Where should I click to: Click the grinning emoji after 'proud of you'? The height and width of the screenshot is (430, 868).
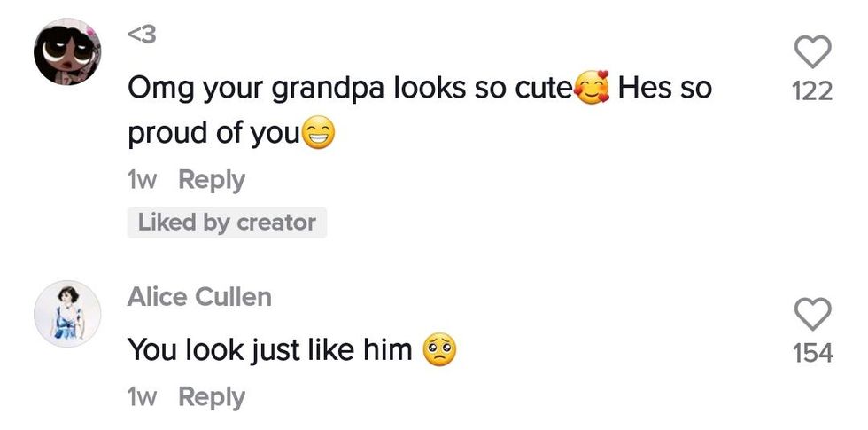click(320, 134)
